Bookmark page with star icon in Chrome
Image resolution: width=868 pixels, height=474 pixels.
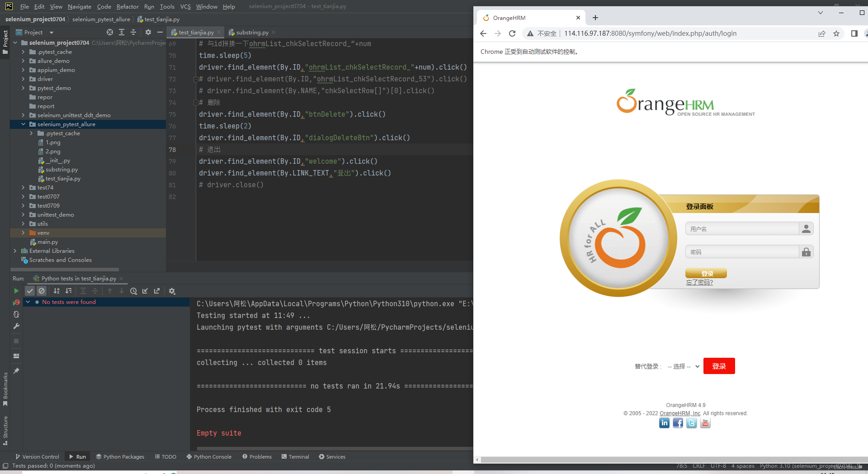pyautogui.click(x=836, y=33)
